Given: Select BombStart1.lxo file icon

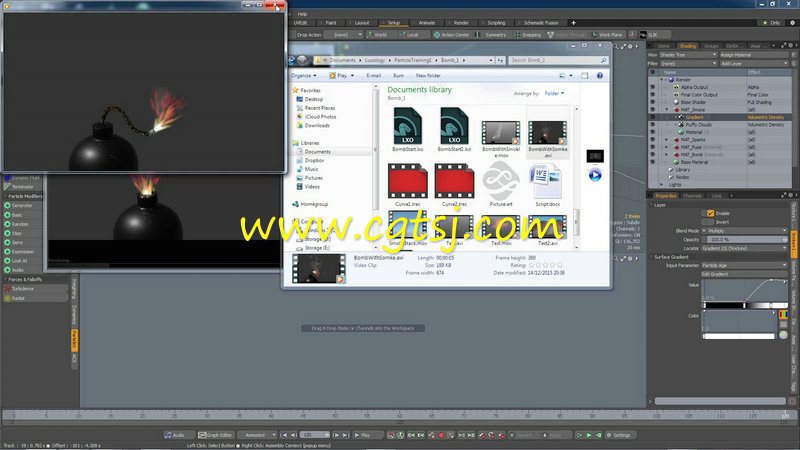Looking at the screenshot, I should (x=454, y=126).
